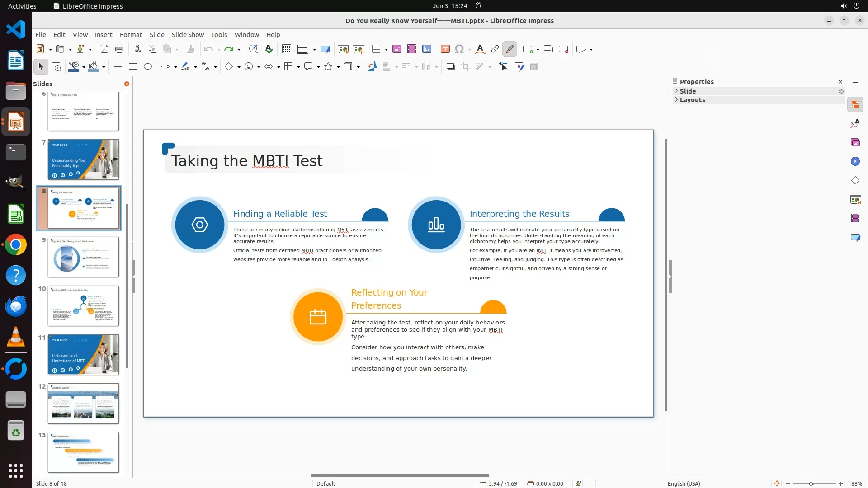Open the Fontwork text icon
This screenshot has height=488, width=868.
click(x=480, y=49)
